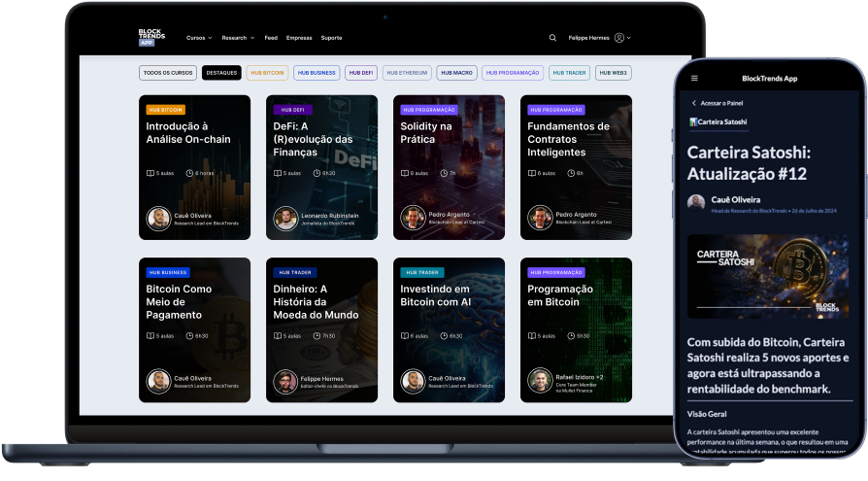This screenshot has width=868, height=481.
Task: Open Fundamentos de Contratos Inteligentes course
Action: coord(576,167)
